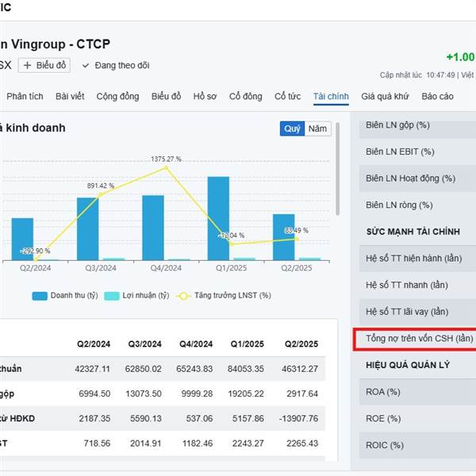Click the Q2/2024 table column header
Viewport: 476px width, 476px height.
pyautogui.click(x=94, y=344)
